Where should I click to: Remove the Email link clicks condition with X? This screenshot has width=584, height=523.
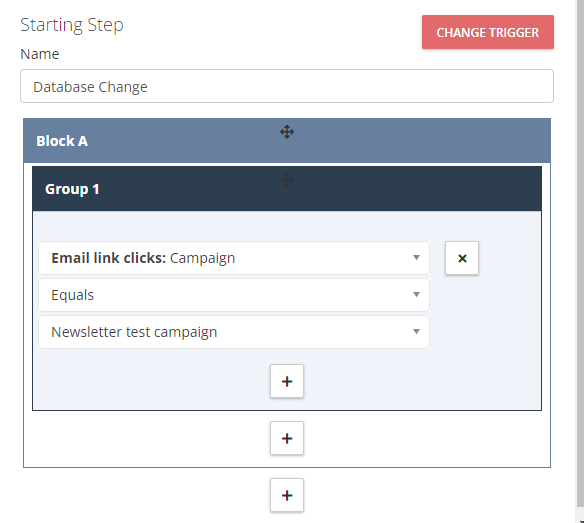pos(462,258)
